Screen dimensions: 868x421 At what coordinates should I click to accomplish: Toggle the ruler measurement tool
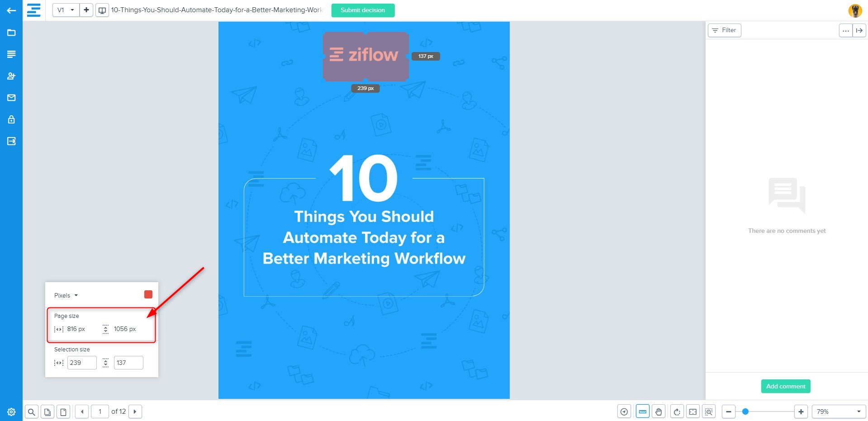tap(642, 412)
